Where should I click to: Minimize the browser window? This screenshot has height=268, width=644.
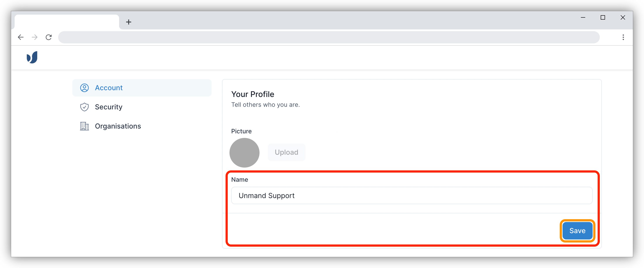click(x=583, y=17)
